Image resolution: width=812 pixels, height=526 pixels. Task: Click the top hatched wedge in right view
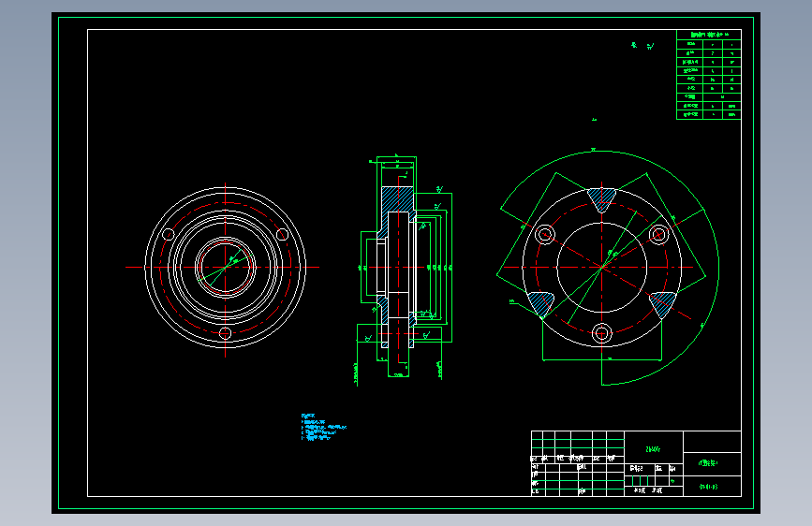click(x=602, y=200)
